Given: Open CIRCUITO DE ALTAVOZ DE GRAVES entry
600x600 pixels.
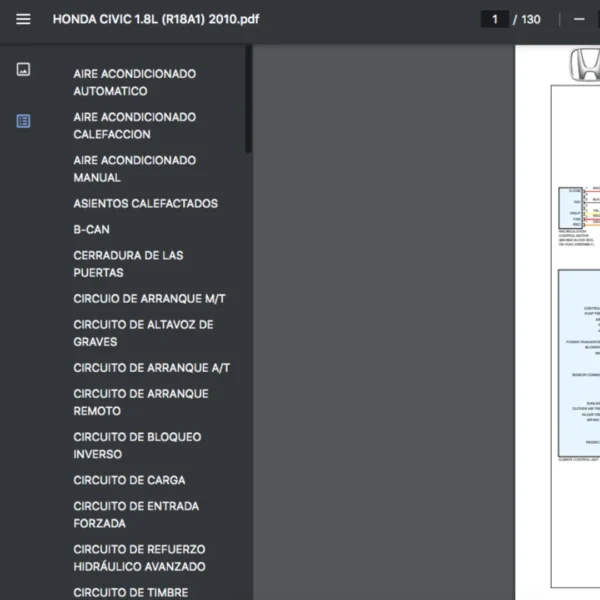Looking at the screenshot, I should point(143,333).
